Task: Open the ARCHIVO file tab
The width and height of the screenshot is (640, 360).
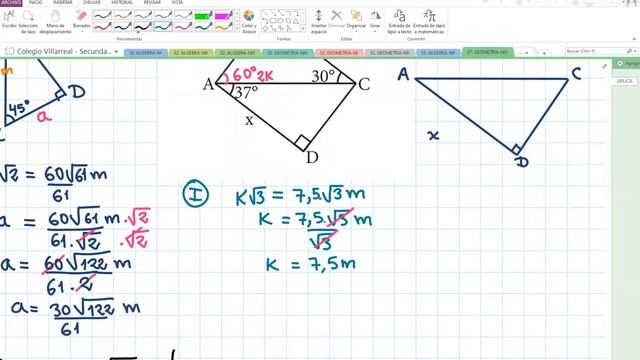Action: tap(11, 2)
